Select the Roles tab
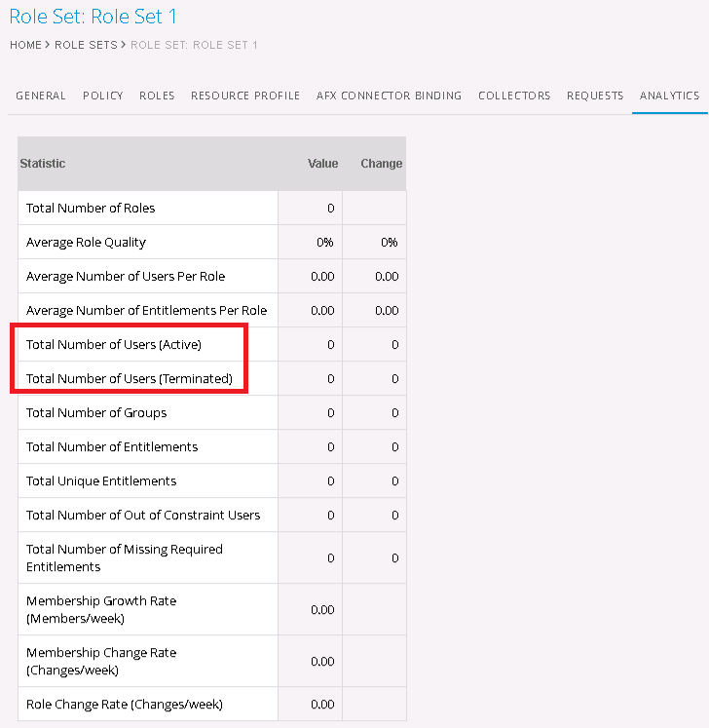Screen dimensions: 709x728 click(x=157, y=96)
